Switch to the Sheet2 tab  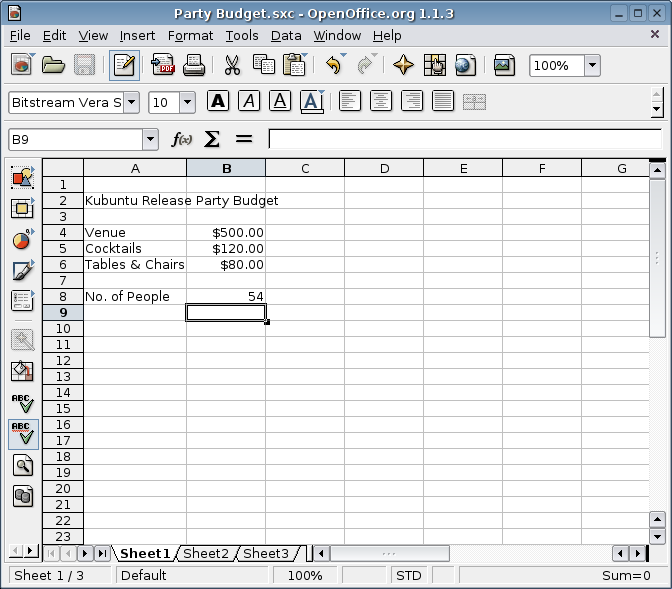[x=206, y=553]
